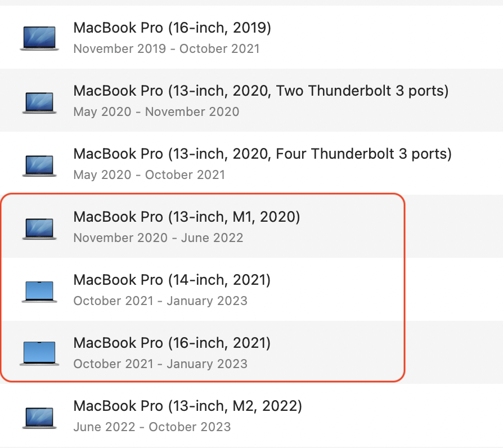Click the 13-inch M2 2022 laptop icon
Viewport: 503px width, 448px height.
coord(39,418)
